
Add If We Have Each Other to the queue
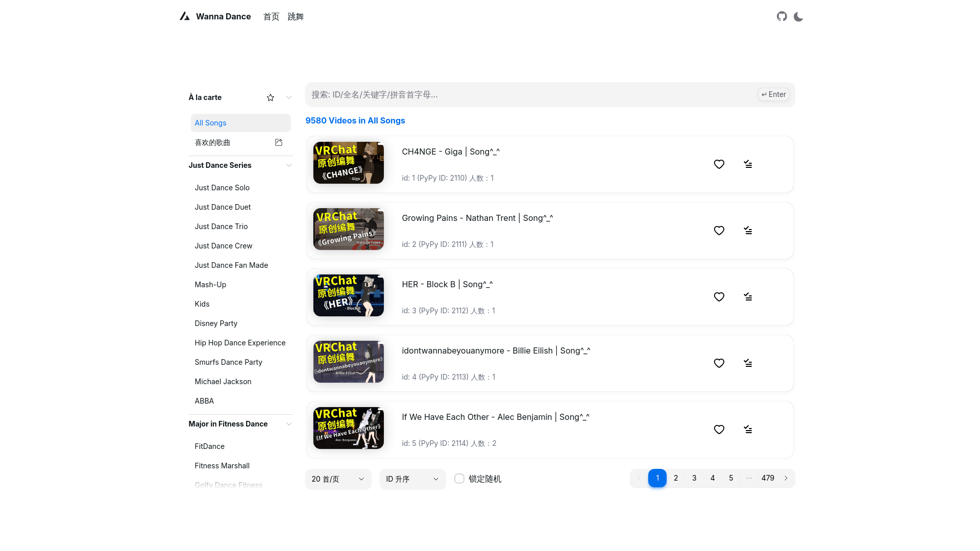[x=748, y=430]
